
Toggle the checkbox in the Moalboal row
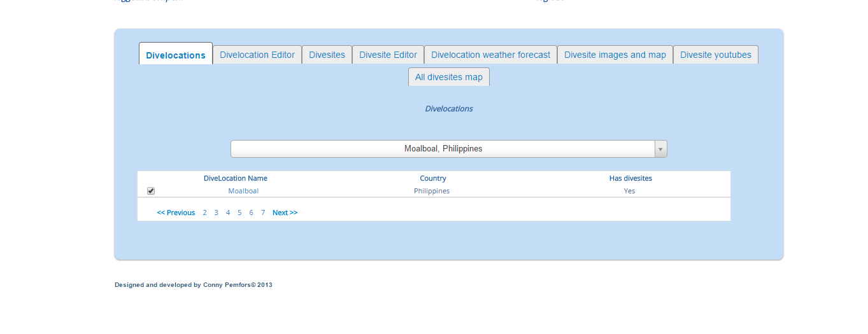pos(151,191)
